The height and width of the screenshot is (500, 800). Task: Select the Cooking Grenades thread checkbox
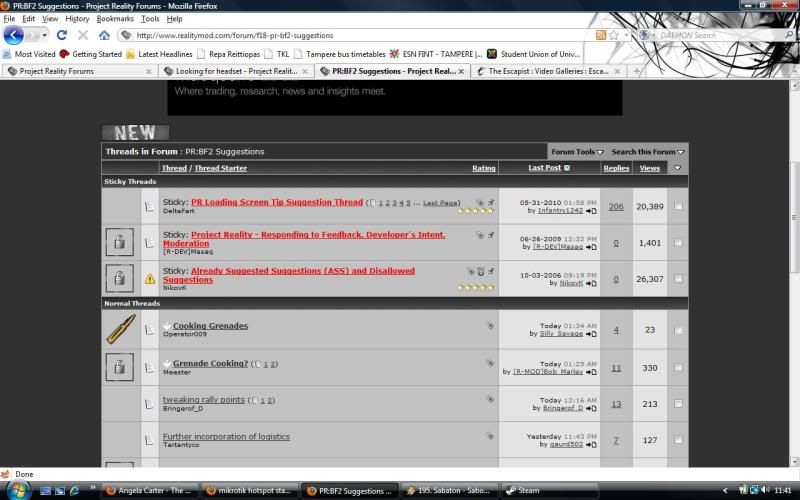coord(679,330)
